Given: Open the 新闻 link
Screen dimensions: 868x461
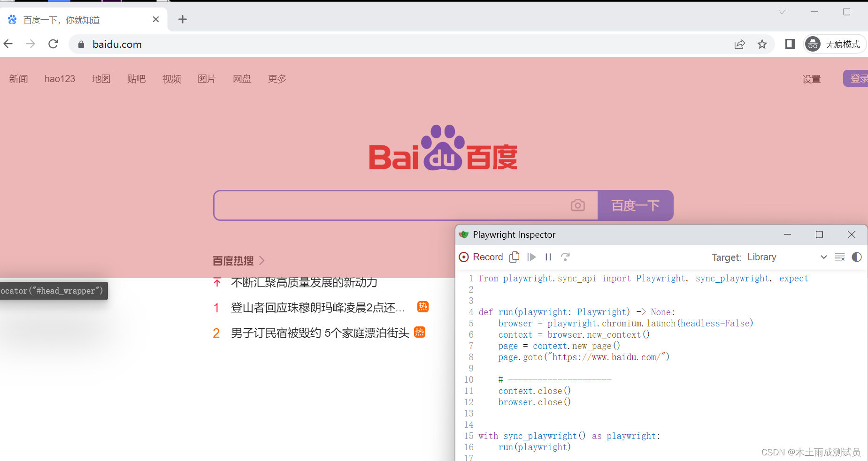Looking at the screenshot, I should click(19, 79).
